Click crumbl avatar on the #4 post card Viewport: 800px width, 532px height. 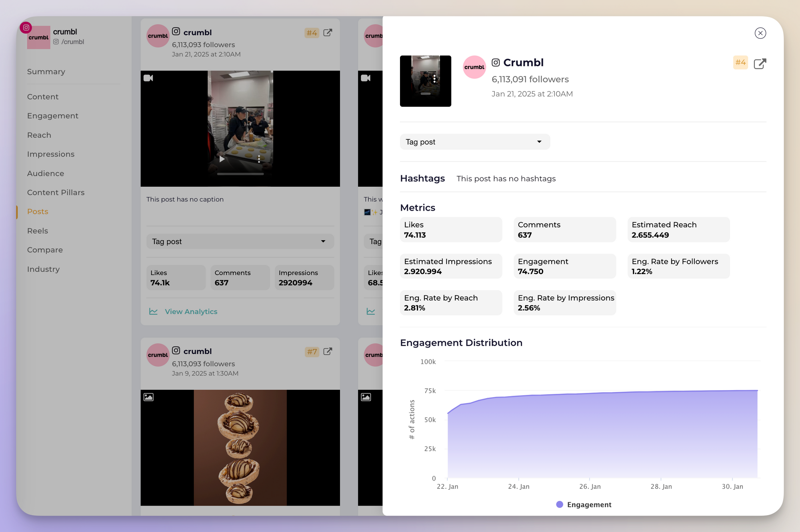[x=158, y=36]
